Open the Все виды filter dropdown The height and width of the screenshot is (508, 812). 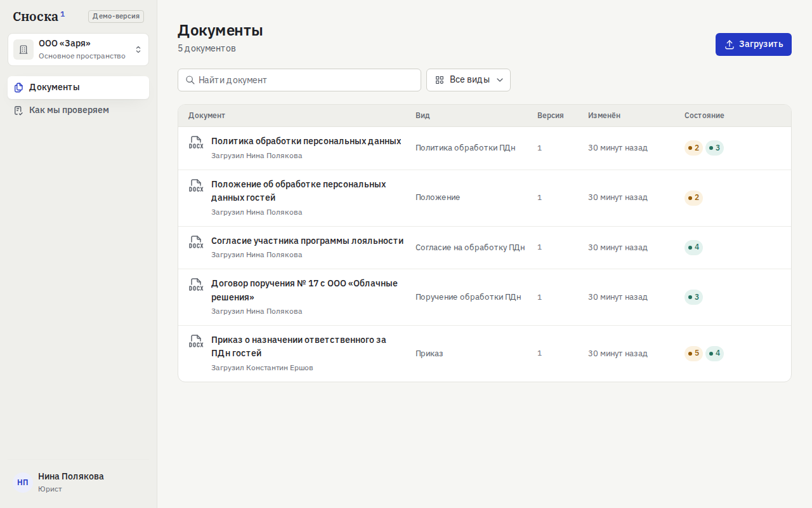tap(468, 80)
